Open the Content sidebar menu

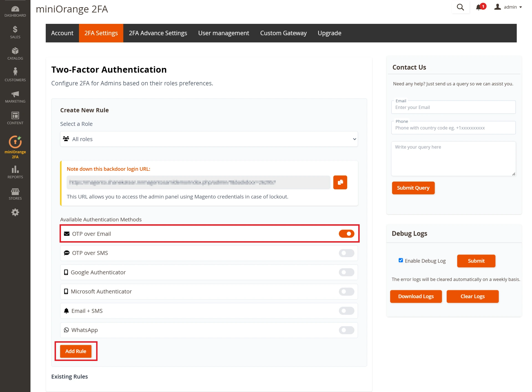15,118
